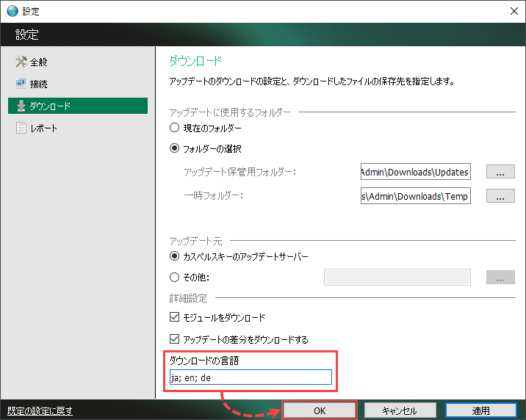The width and height of the screenshot is (526, 420).
Task: Click the 適用 button
Action: pyautogui.click(x=480, y=410)
